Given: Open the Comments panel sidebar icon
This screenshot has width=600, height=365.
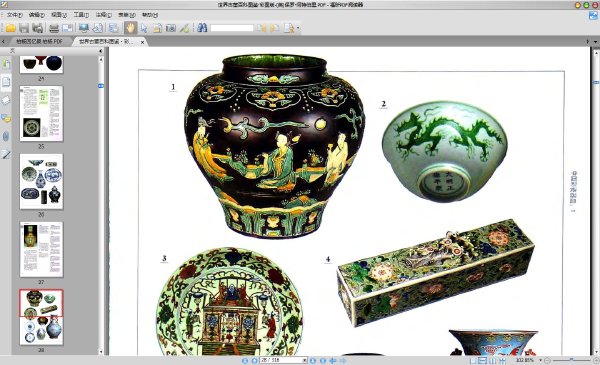Looking at the screenshot, I should pos(6,118).
